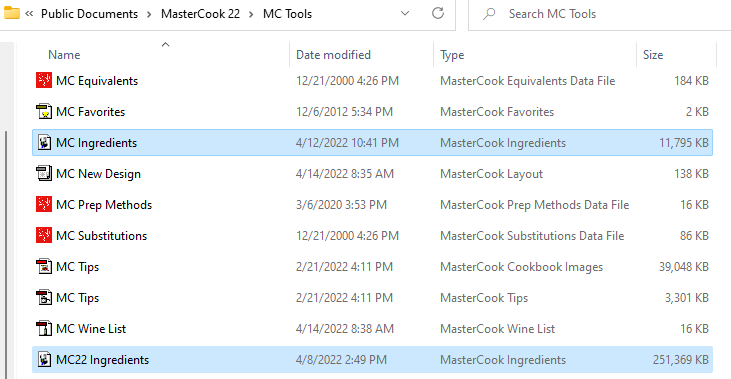Click the MC Substitutions file icon
Viewport: 731px width, 379px height.
click(44, 235)
